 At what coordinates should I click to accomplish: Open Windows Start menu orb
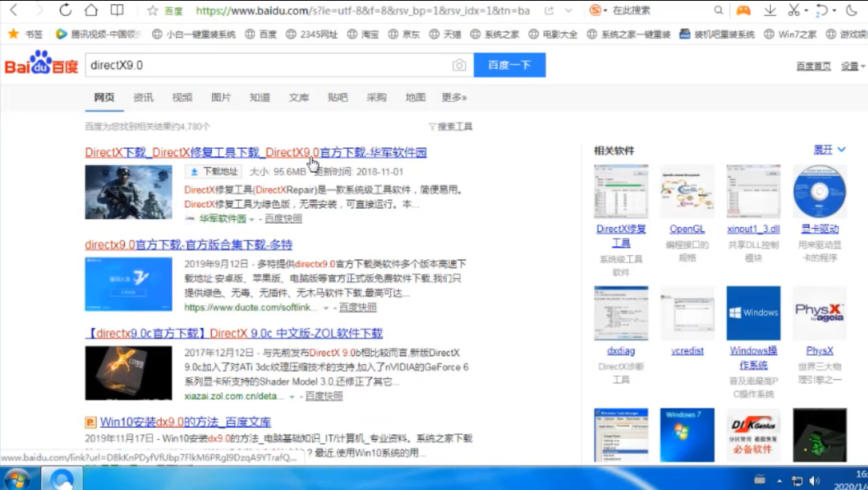[x=17, y=480]
